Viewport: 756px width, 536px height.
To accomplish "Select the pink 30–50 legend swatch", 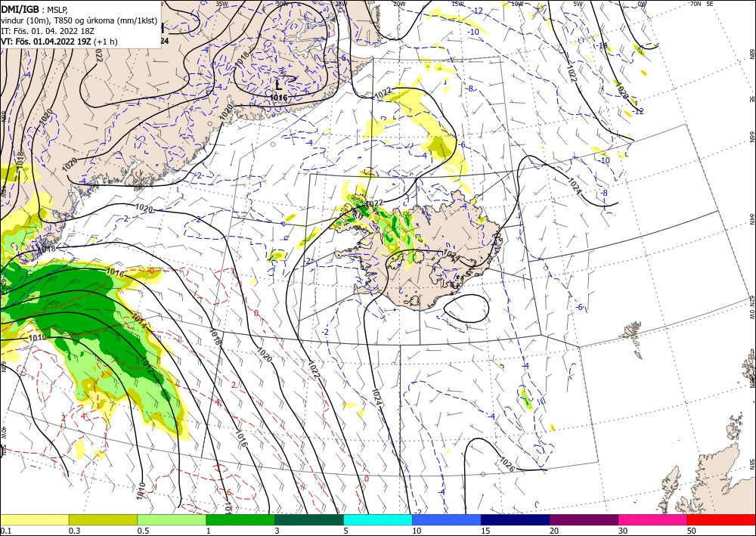I will (x=653, y=519).
